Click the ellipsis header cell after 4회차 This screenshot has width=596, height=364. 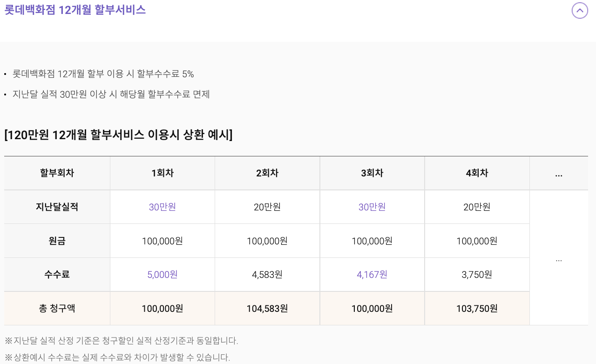pos(559,173)
